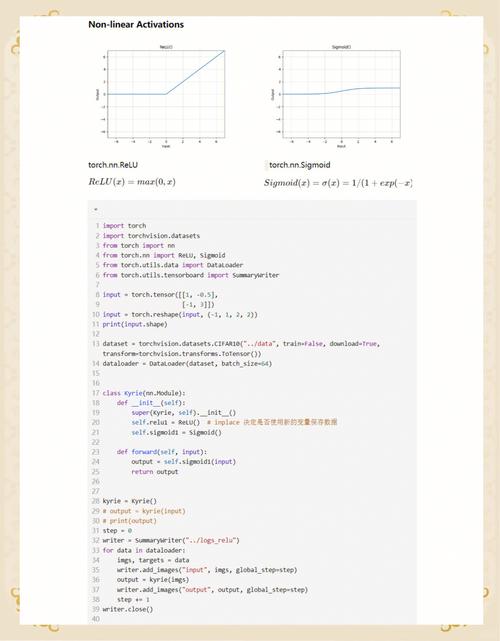The height and width of the screenshot is (641, 500).
Task: Click line number 1 in the code gutter
Action: pyautogui.click(x=97, y=226)
